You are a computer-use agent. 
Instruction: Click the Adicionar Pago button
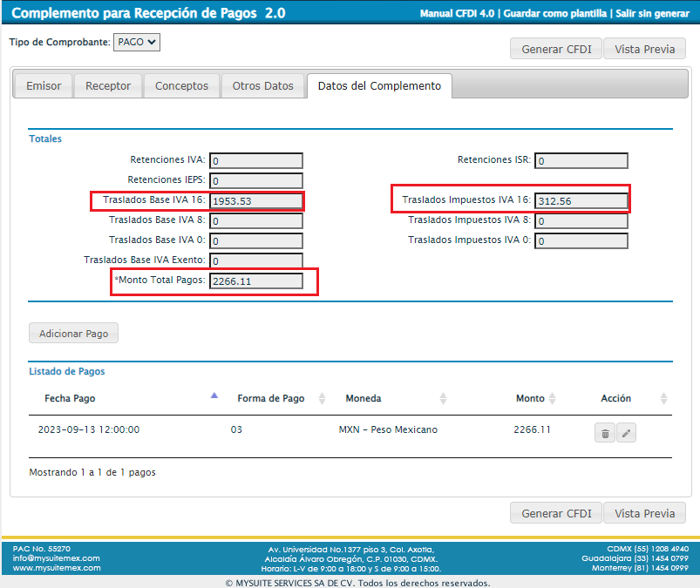coord(73,334)
